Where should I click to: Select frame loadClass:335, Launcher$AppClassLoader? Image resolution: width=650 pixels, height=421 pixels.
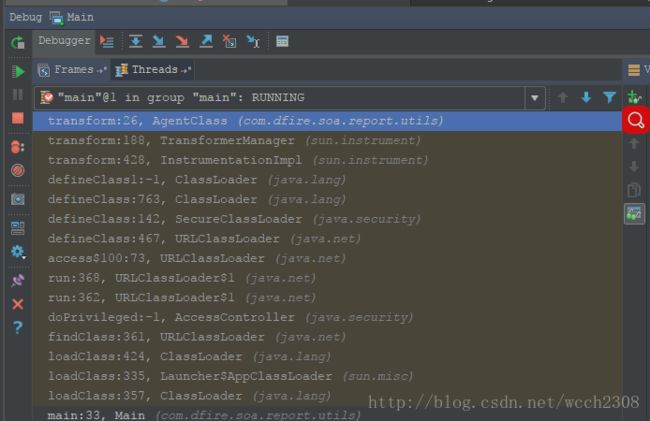point(327,376)
